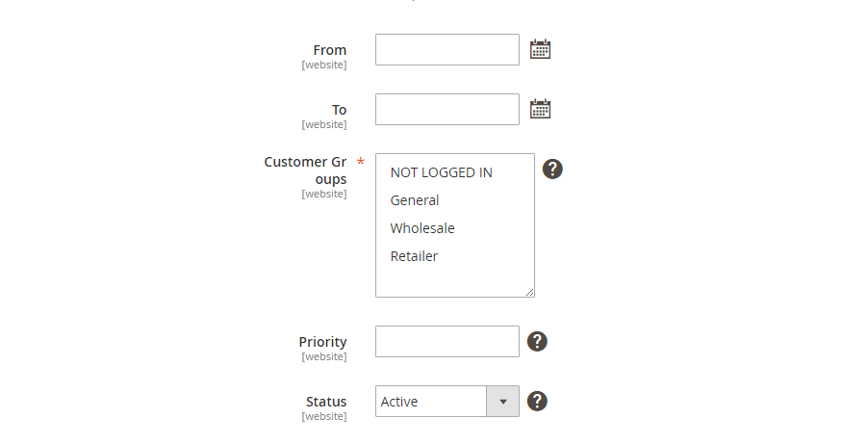Show help tooltip for Priority field
The width and height of the screenshot is (868, 445).
pyautogui.click(x=537, y=341)
